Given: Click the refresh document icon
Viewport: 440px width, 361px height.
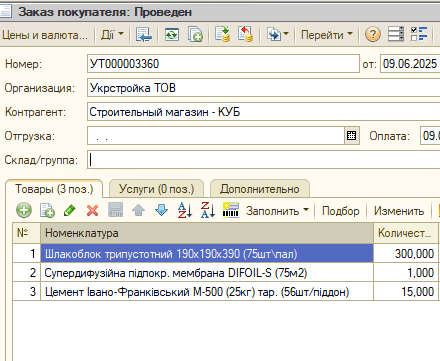Looking at the screenshot, I should click(x=172, y=35).
